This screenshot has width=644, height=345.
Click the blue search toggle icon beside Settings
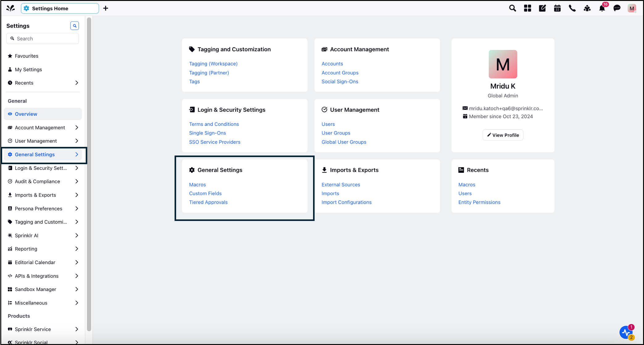[75, 26]
